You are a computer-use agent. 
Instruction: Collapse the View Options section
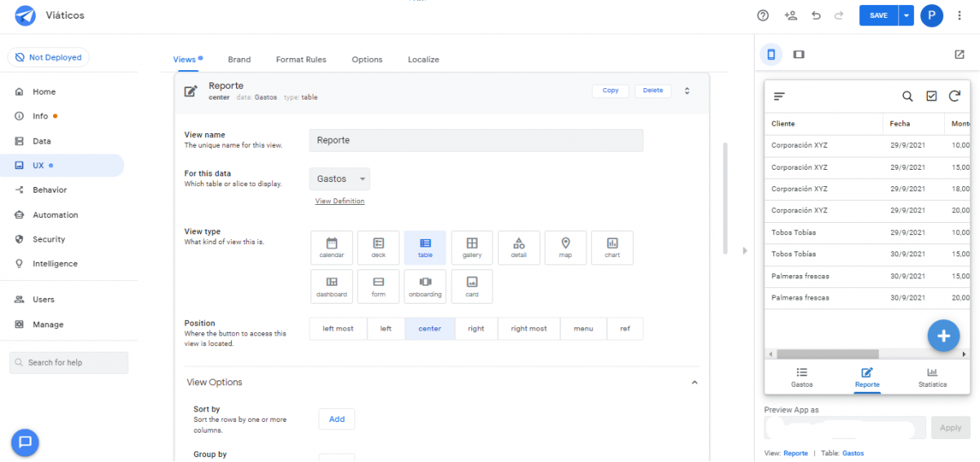coord(694,382)
